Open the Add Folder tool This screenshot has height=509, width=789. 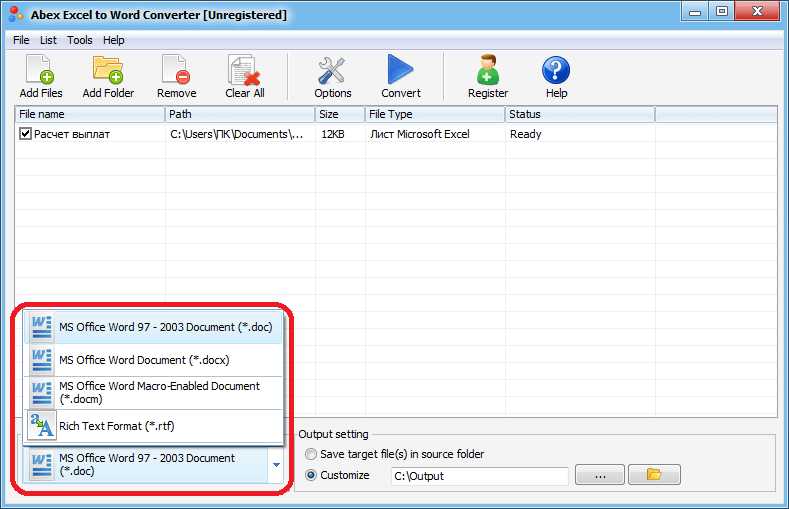[108, 76]
